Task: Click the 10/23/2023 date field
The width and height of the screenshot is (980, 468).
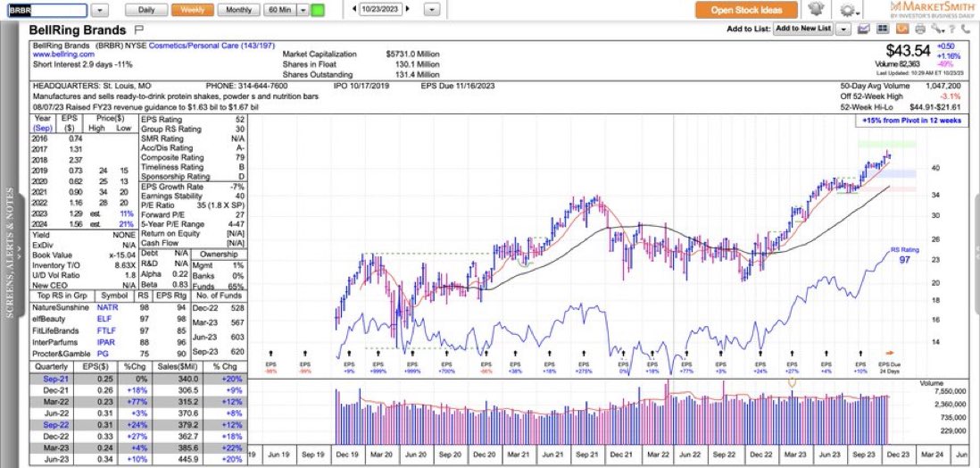Action: pyautogui.click(x=381, y=10)
